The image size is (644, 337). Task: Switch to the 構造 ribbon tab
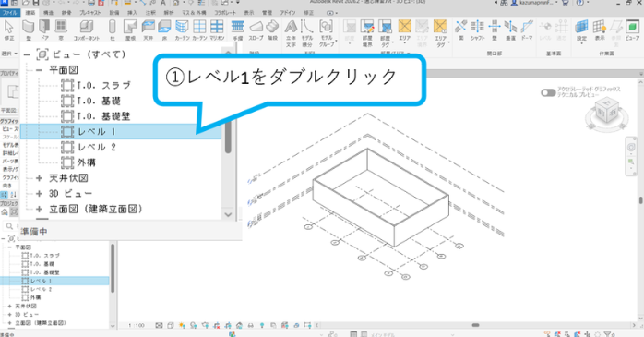click(x=48, y=13)
